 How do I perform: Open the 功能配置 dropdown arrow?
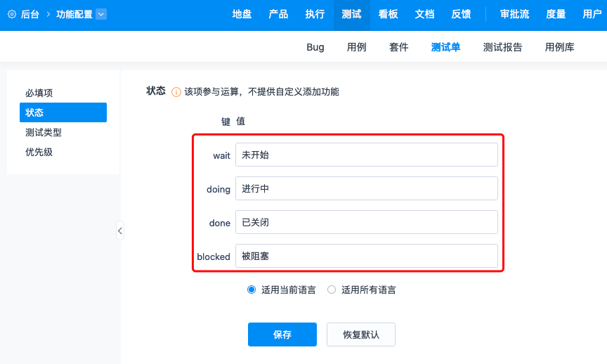tap(101, 14)
